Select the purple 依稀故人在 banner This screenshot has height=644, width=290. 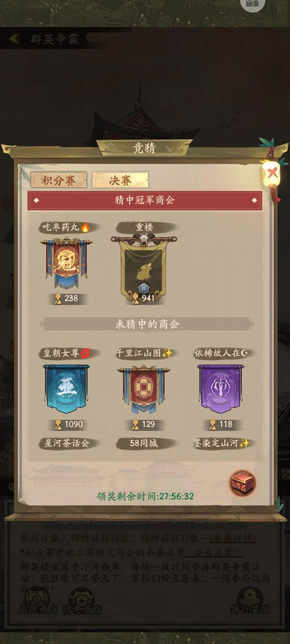[x=220, y=389]
